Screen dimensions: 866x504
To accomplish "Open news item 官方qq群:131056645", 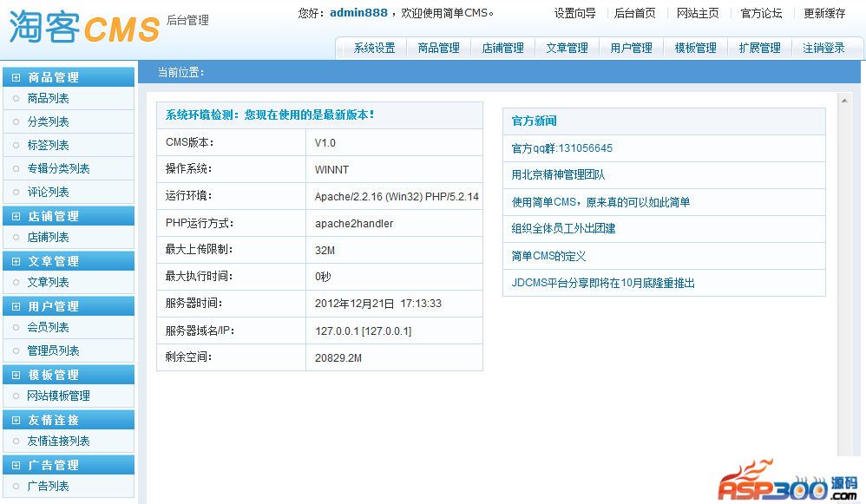I will point(561,148).
